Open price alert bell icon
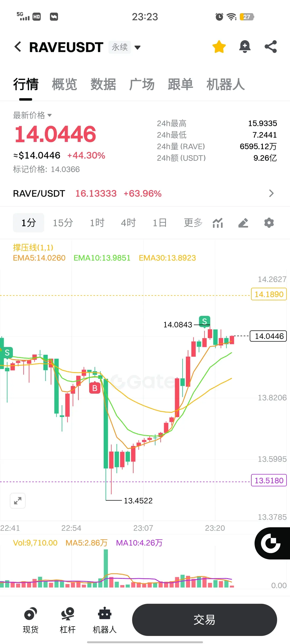This screenshot has height=644, width=290. [245, 47]
